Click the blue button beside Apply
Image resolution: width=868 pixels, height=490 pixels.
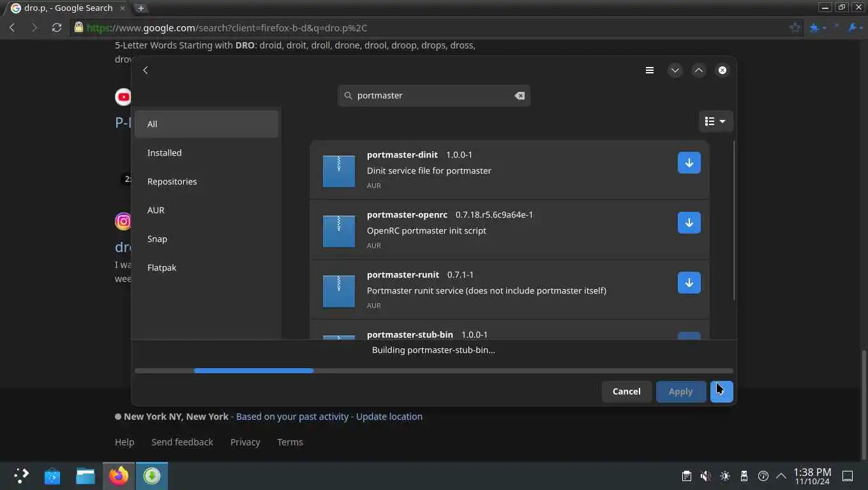[722, 392]
